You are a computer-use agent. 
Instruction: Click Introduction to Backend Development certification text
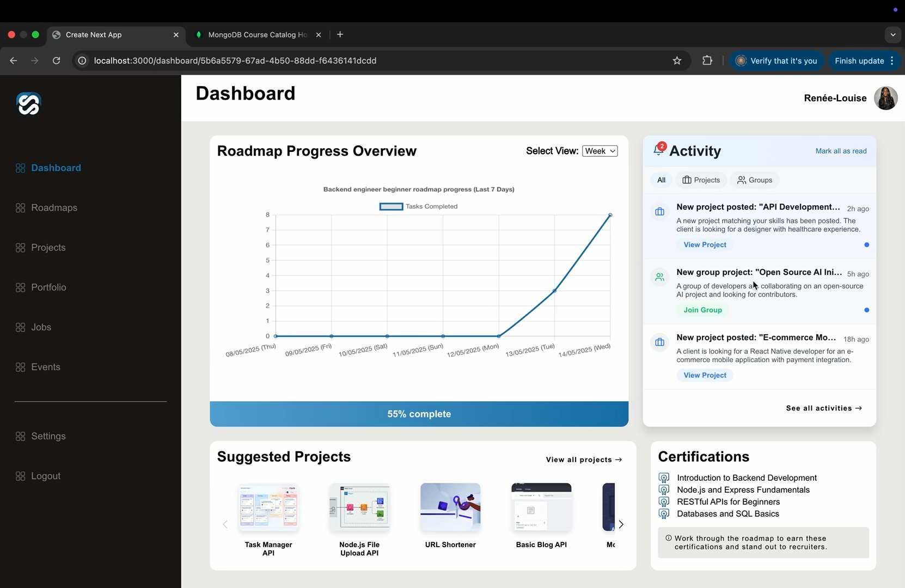(747, 477)
